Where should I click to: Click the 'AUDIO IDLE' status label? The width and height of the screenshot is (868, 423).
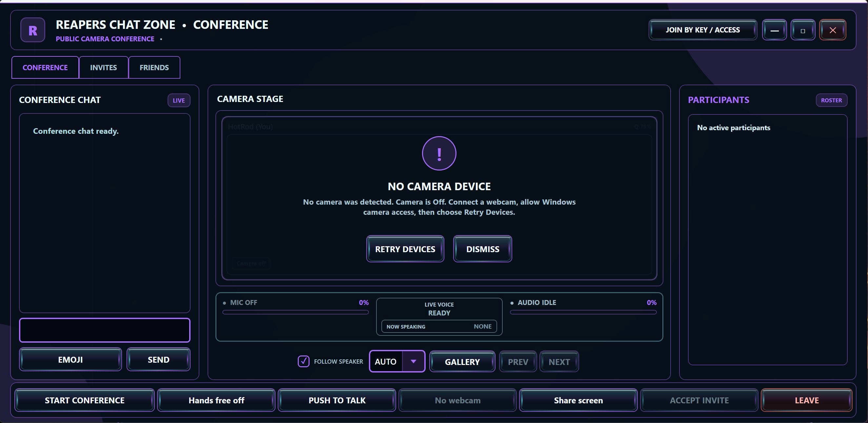pyautogui.click(x=536, y=302)
